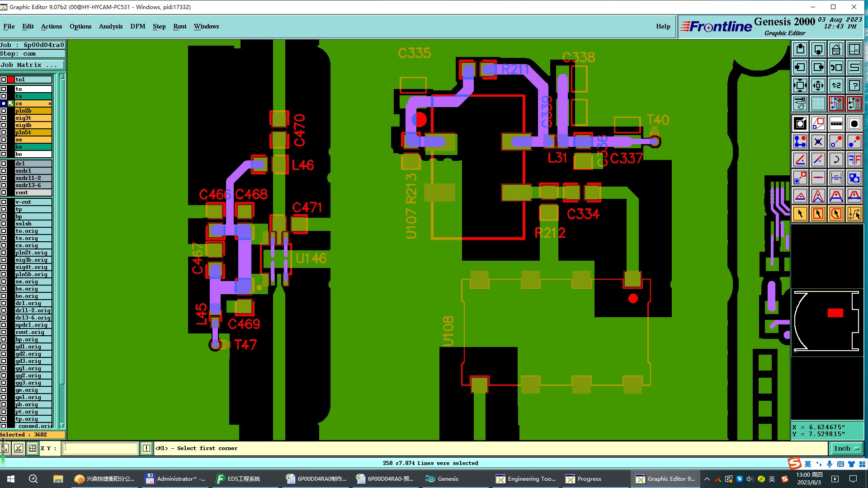Click the X Y coordinate input field
Screen dimensions: 868x488
[x=100, y=448]
